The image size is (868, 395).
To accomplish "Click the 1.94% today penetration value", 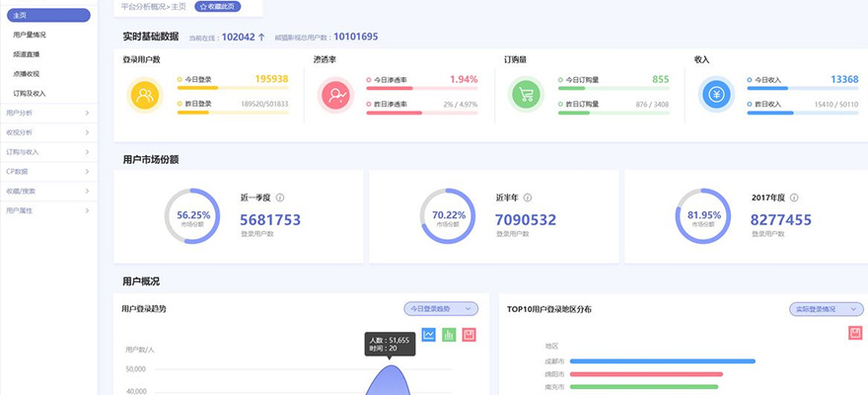I will pyautogui.click(x=464, y=79).
